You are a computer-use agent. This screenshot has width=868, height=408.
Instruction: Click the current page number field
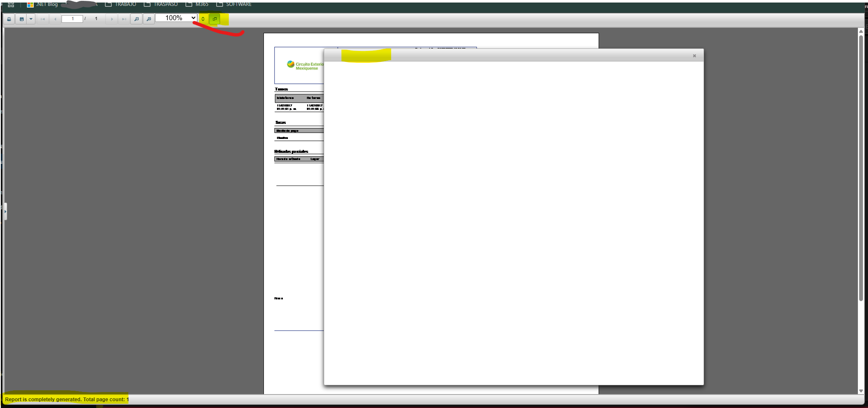pos(72,19)
